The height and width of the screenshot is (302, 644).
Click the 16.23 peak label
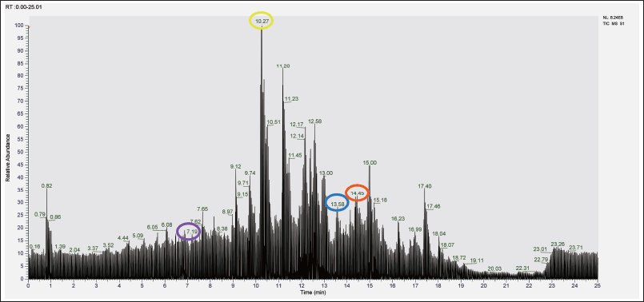(398, 219)
